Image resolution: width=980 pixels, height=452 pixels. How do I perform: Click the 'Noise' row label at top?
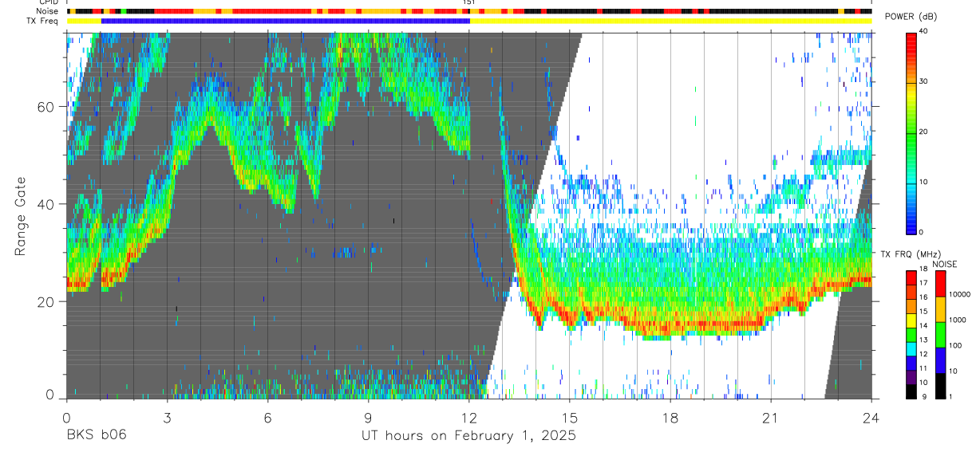pos(48,11)
